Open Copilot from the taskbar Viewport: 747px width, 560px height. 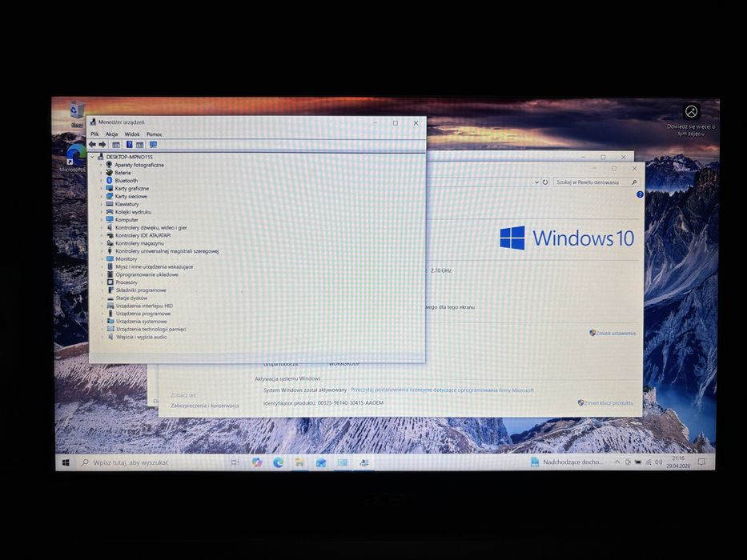[257, 462]
